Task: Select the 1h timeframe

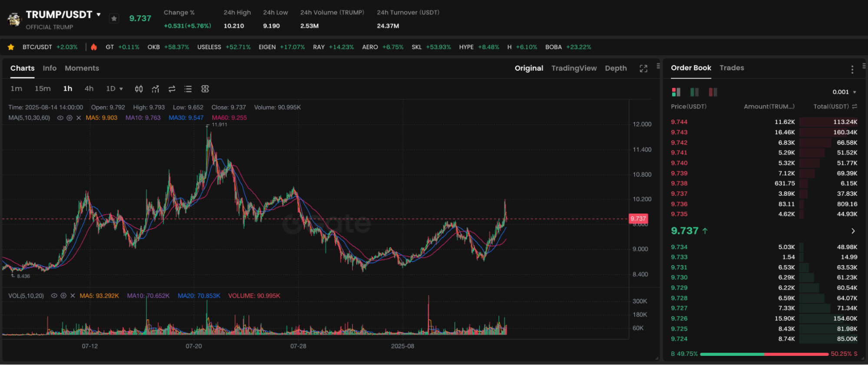Action: pos(67,89)
